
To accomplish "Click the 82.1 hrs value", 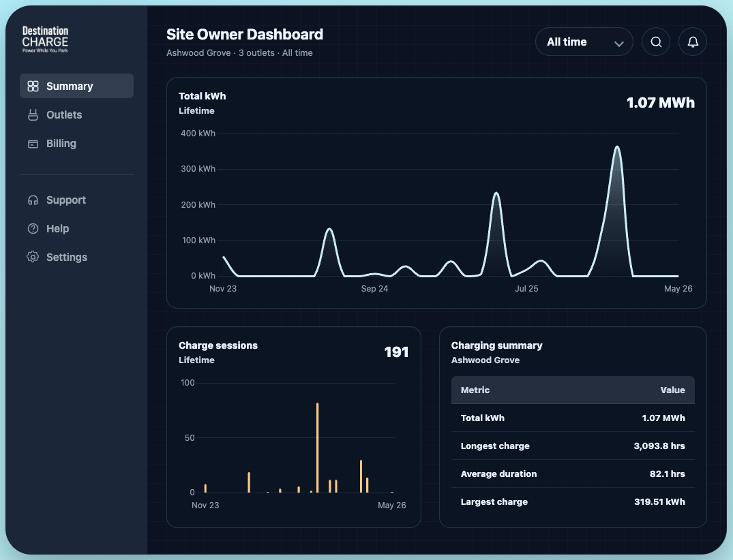I will click(667, 474).
